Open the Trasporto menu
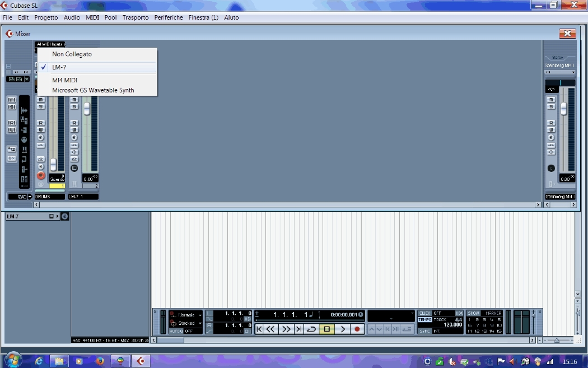This screenshot has height=368, width=588. coord(136,17)
